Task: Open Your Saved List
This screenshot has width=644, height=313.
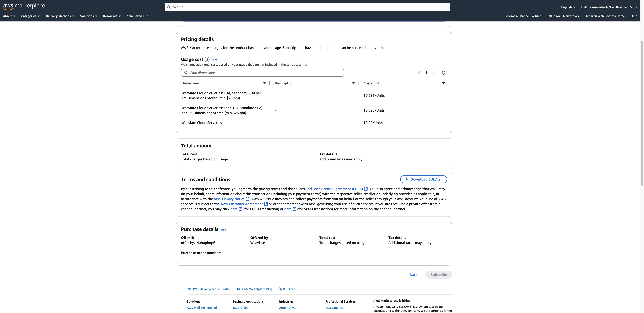Action: tap(137, 16)
